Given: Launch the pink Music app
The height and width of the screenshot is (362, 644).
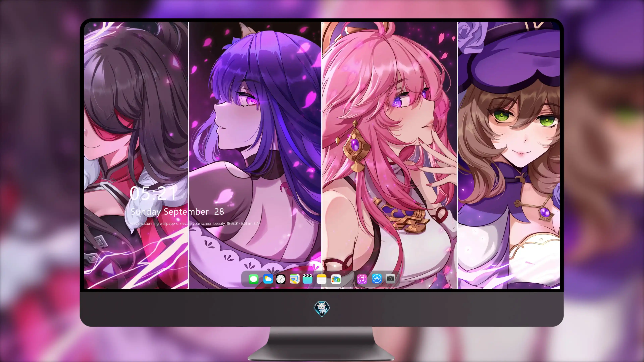Looking at the screenshot, I should click(362, 279).
